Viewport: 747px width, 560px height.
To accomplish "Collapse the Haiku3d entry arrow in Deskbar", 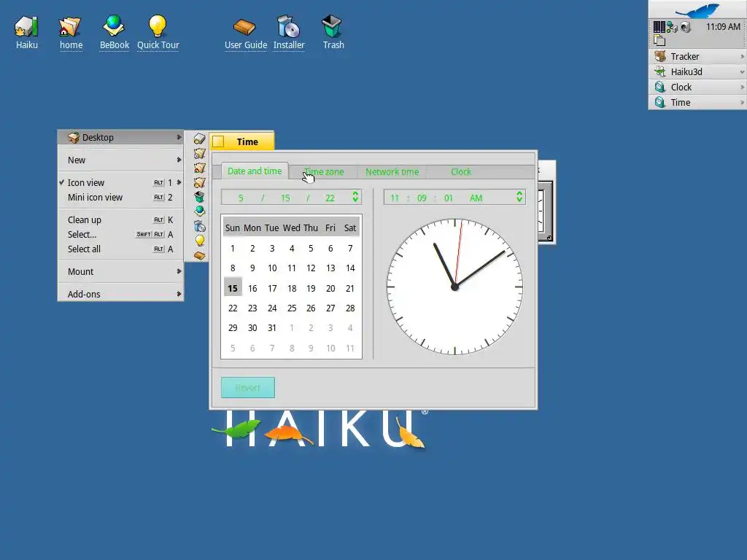I will (742, 72).
